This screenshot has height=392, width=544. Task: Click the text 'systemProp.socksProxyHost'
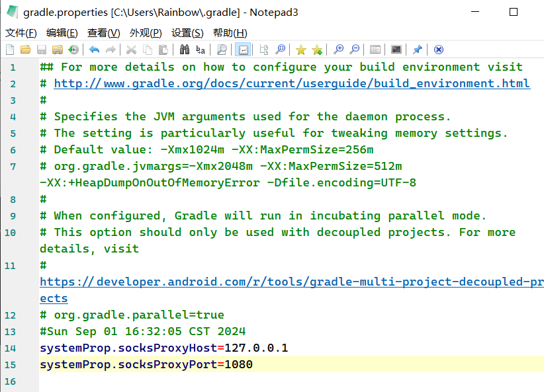(128, 348)
